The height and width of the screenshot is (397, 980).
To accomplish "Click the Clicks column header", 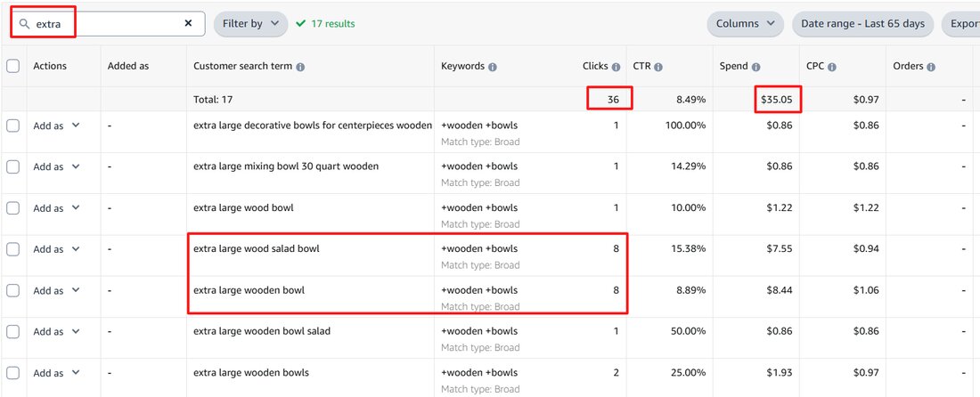I will pyautogui.click(x=596, y=66).
